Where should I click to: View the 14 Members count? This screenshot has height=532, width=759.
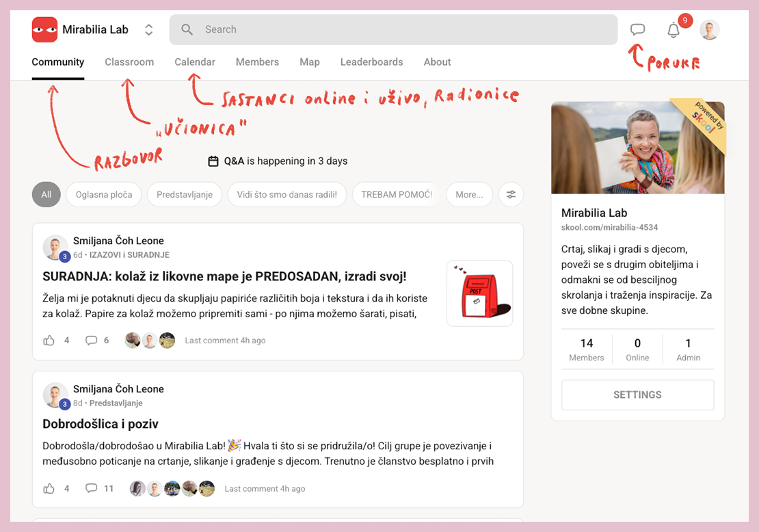pyautogui.click(x=586, y=349)
